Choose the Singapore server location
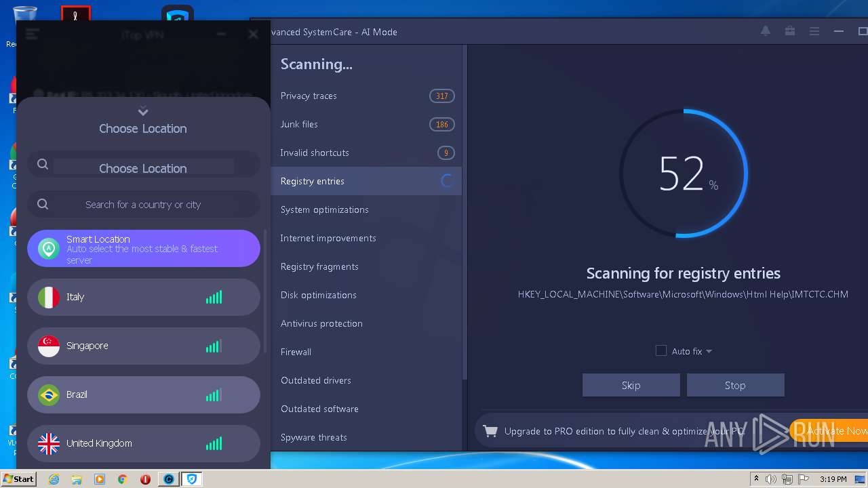This screenshot has width=868, height=488. [143, 346]
